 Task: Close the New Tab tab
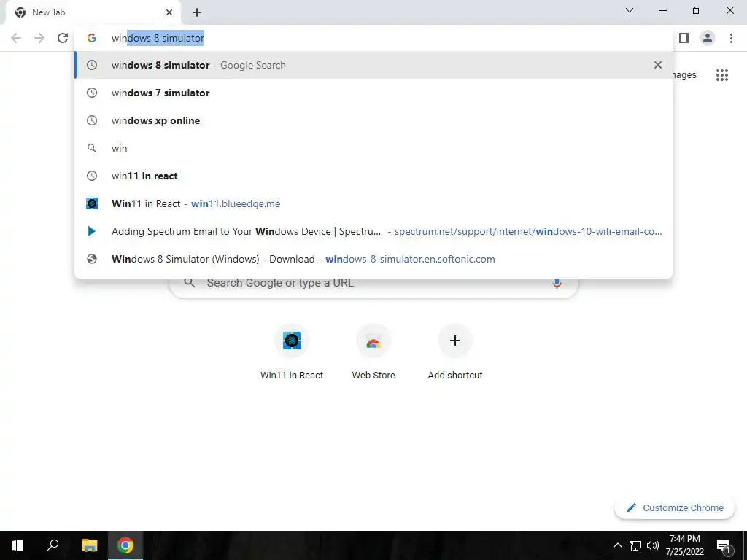169,12
